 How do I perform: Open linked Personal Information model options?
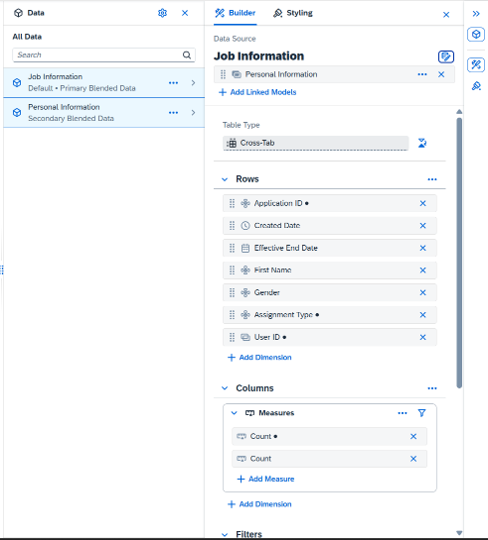coord(422,74)
